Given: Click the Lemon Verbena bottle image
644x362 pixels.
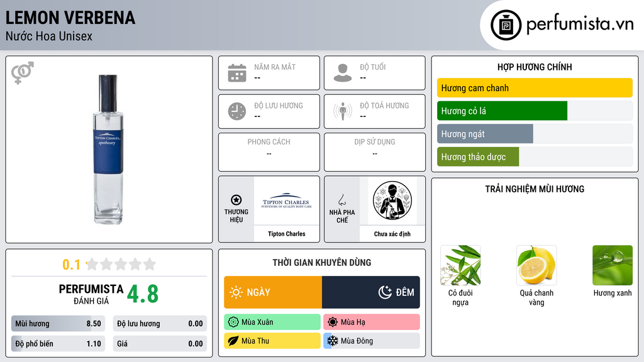Looking at the screenshot, I should (108, 150).
